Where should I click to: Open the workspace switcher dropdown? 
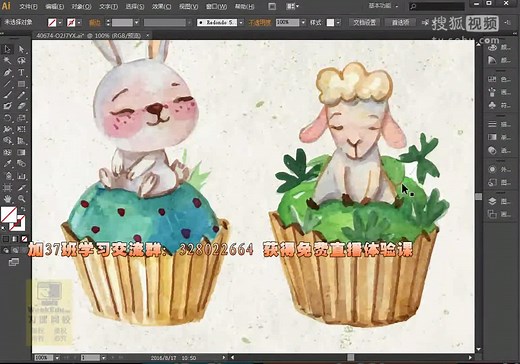pyautogui.click(x=383, y=6)
